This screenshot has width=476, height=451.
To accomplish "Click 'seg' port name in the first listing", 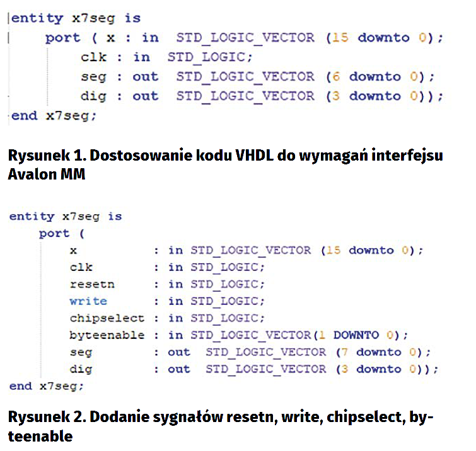I will (94, 76).
